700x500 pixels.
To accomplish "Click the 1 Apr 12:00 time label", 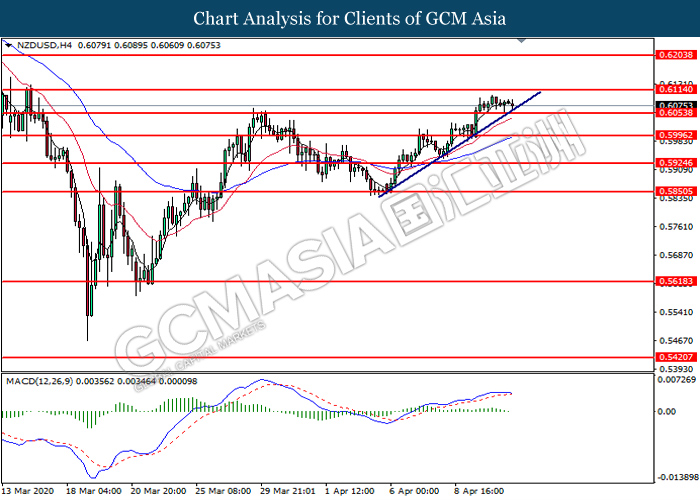I will [350, 491].
